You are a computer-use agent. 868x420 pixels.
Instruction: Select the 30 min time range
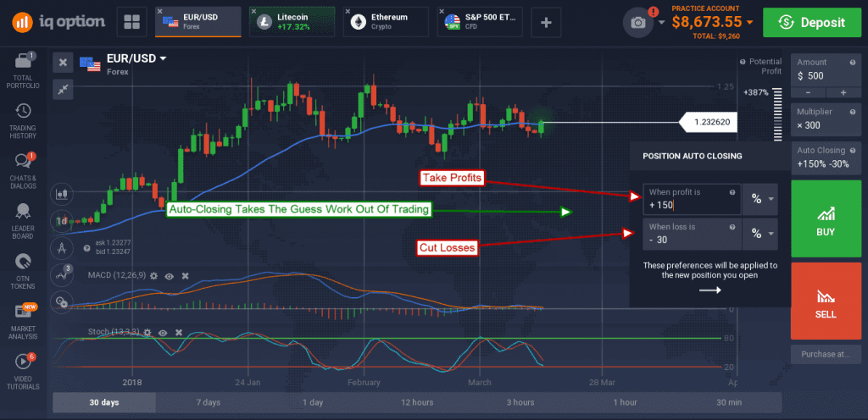pyautogui.click(x=728, y=402)
